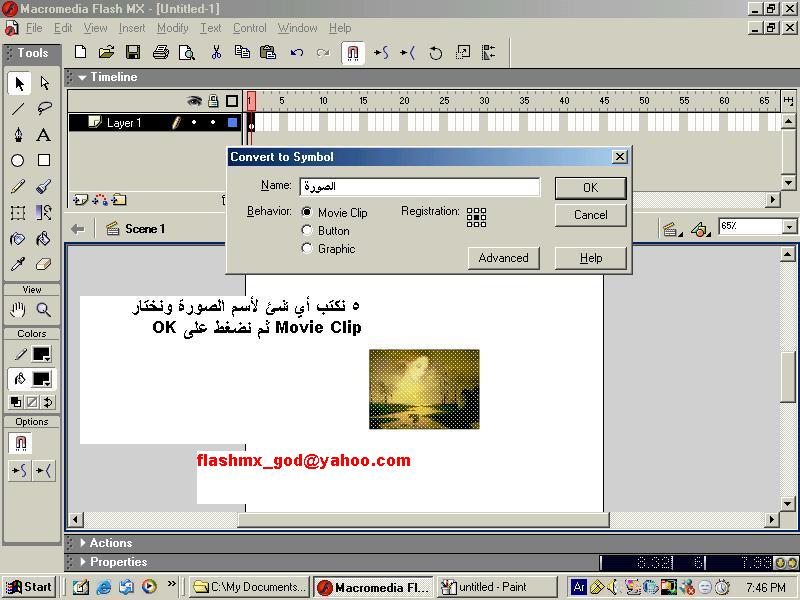
Task: Select the Brush tool
Action: pos(44,187)
